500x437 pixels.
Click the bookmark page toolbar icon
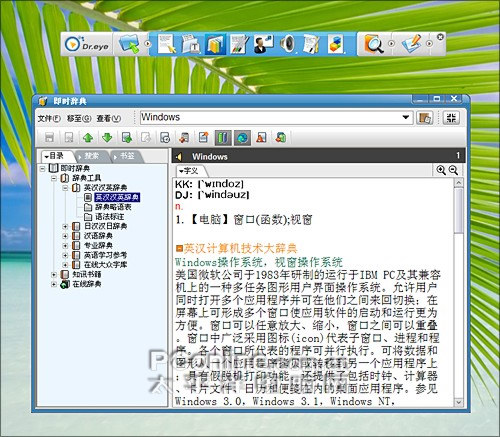point(69,137)
